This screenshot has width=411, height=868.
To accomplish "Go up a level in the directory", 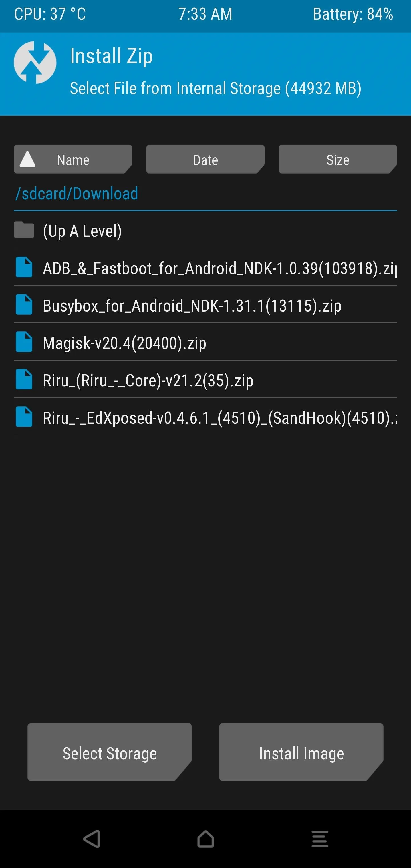I will click(x=205, y=231).
